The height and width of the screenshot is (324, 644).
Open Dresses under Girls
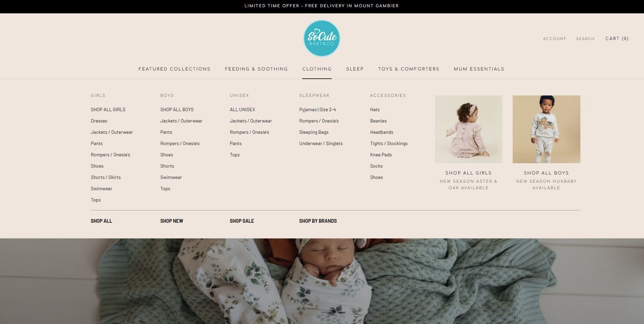pos(99,121)
